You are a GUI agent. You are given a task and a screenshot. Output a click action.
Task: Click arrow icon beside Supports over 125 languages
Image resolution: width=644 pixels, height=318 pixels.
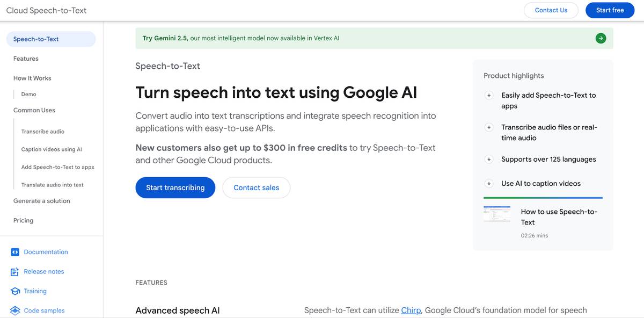pos(489,160)
